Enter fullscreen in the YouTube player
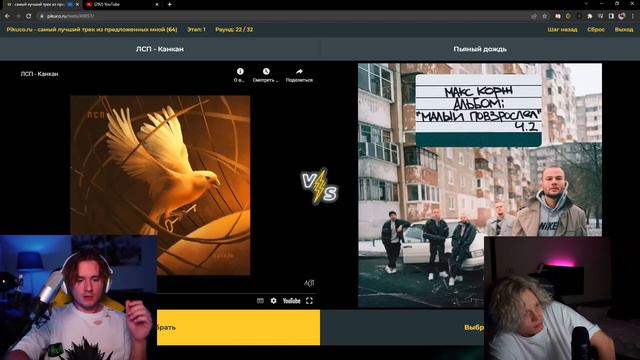The image size is (640, 360). 309,301
